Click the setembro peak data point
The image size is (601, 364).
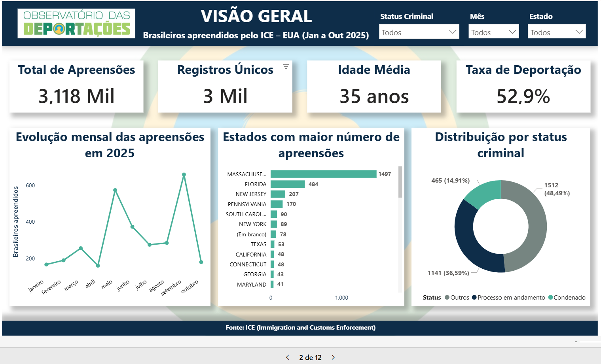click(x=184, y=175)
